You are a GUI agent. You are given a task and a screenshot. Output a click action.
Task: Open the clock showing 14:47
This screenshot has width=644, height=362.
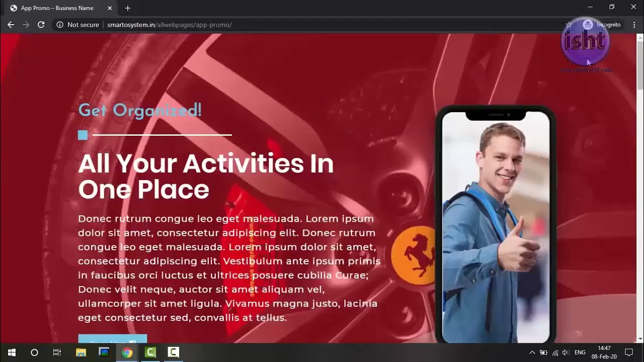click(x=604, y=352)
